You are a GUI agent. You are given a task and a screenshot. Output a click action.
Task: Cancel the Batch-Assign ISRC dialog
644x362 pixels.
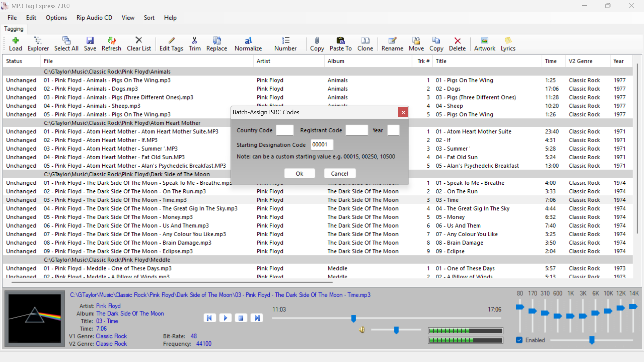(339, 174)
